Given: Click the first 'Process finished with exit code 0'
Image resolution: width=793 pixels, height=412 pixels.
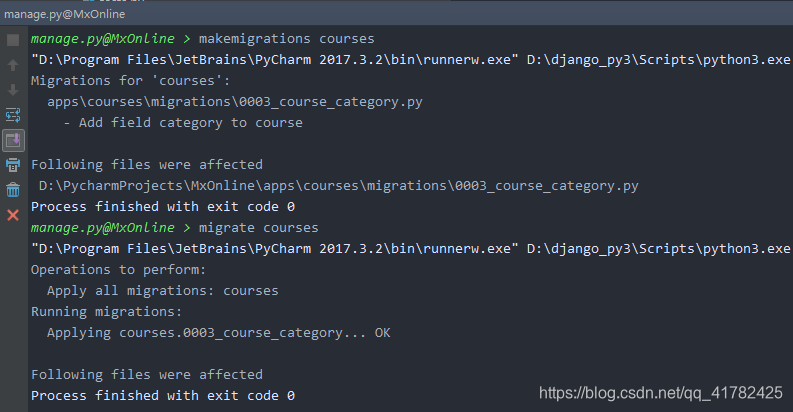Looking at the screenshot, I should [x=163, y=207].
